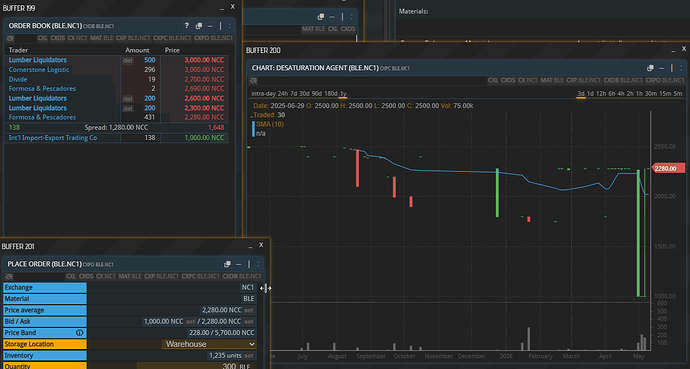
Task: Set candle interval to 1d
Action: [x=591, y=94]
